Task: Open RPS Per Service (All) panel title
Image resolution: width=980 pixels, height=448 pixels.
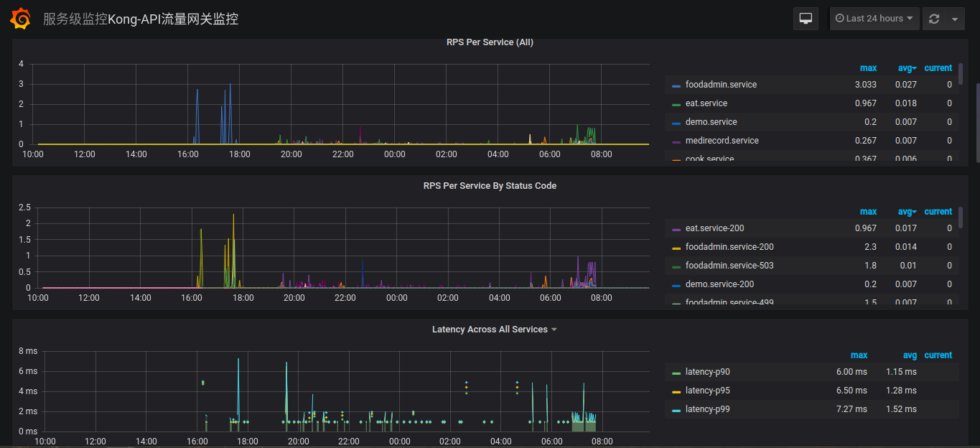Action: point(490,42)
